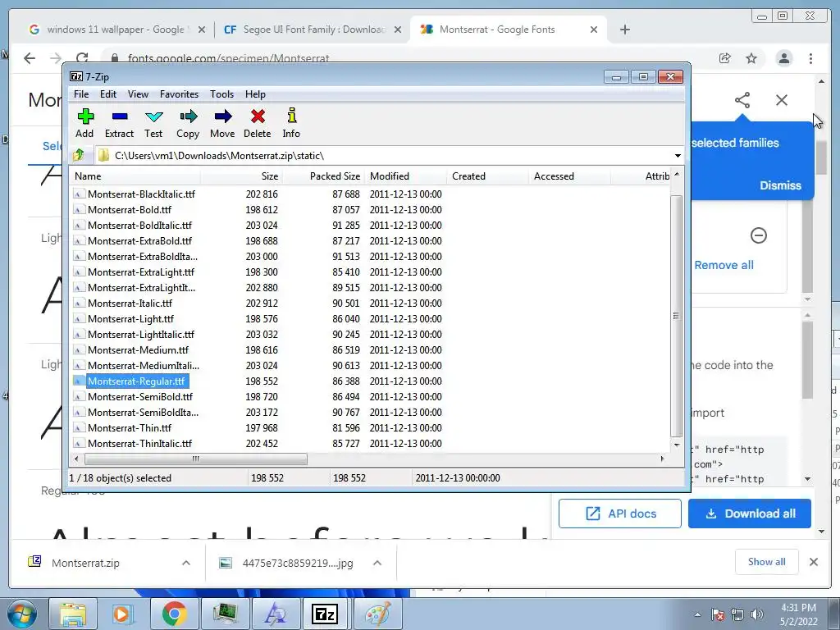Select the highlighted Montserrat-Regular.ttf file

[x=137, y=381]
